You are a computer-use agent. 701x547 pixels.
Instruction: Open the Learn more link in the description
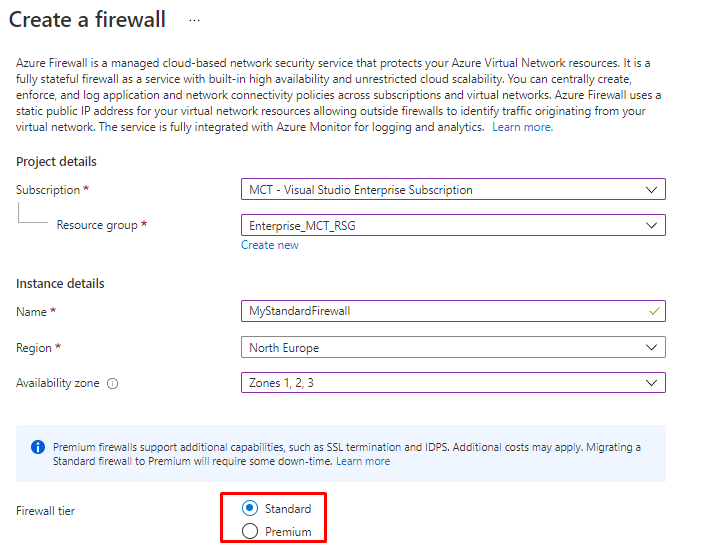(x=522, y=127)
